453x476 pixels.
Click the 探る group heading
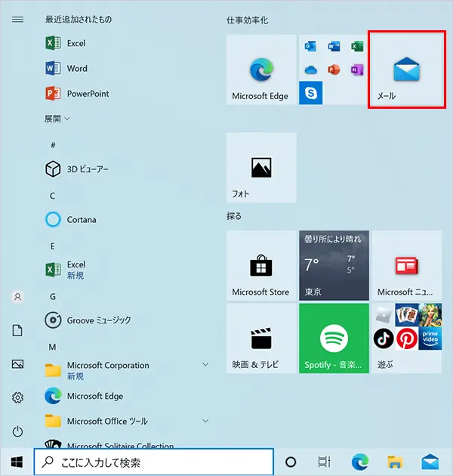[x=234, y=216]
